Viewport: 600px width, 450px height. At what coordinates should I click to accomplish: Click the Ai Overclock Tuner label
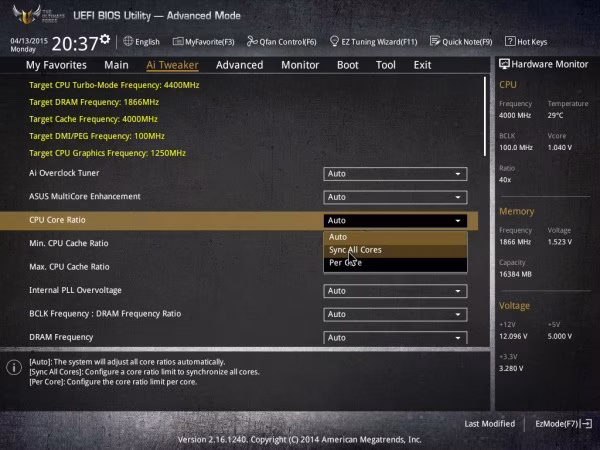click(64, 173)
